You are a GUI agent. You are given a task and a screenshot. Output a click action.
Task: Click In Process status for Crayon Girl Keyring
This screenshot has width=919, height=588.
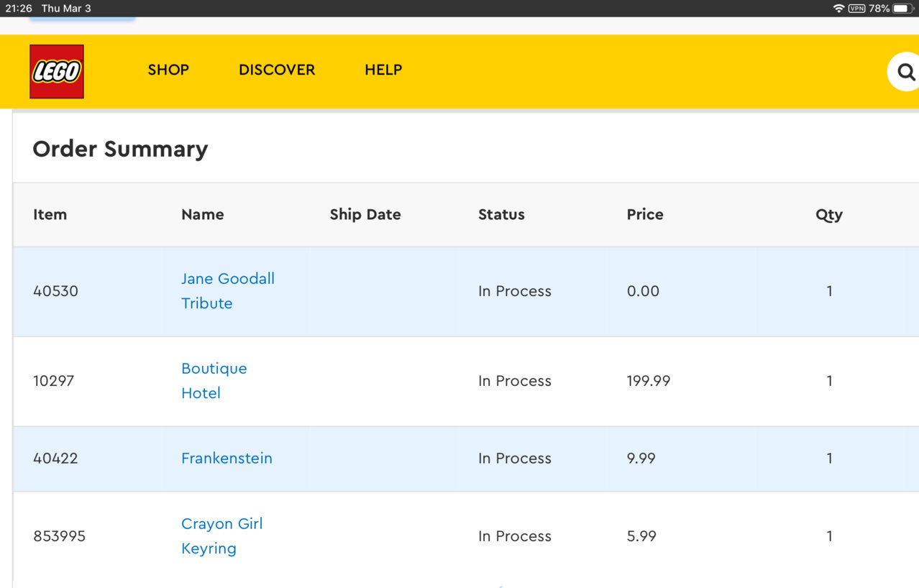[x=515, y=536]
